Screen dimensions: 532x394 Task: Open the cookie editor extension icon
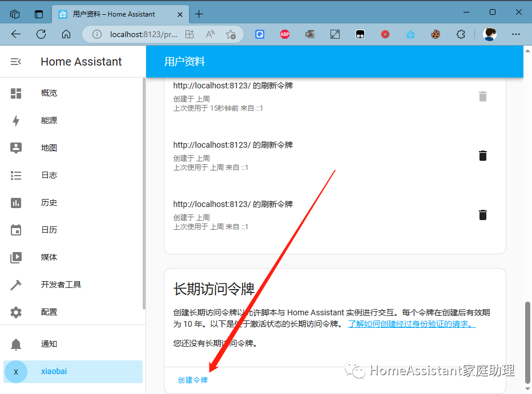tap(436, 34)
